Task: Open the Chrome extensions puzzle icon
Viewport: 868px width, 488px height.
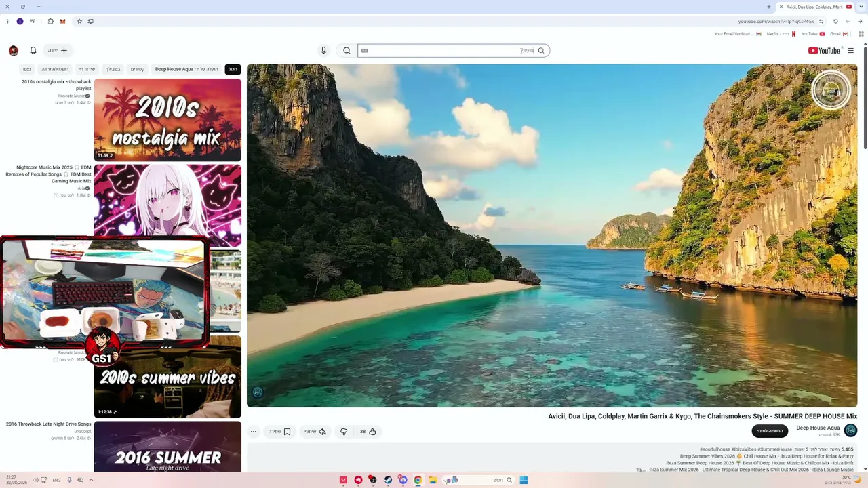Action: (50, 21)
